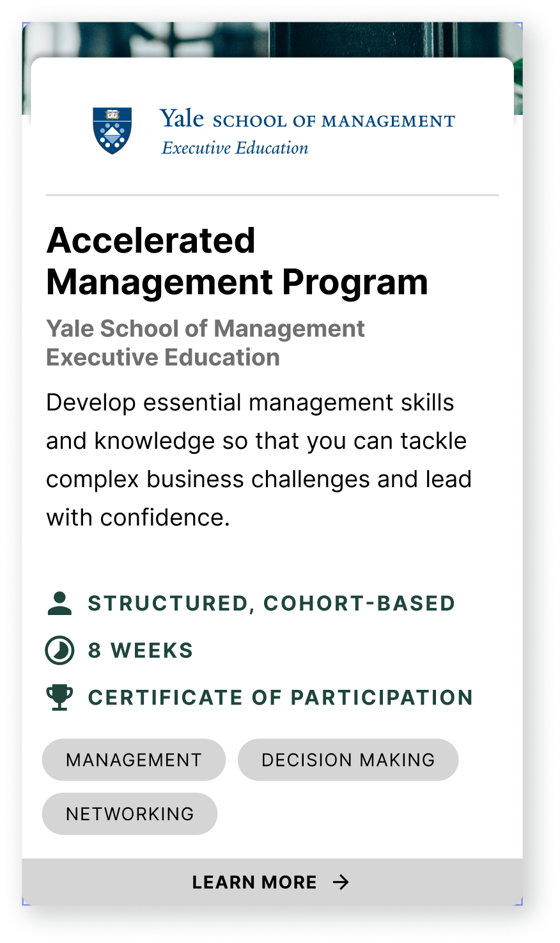Click the program description paragraph
Image resolution: width=560 pixels, height=943 pixels.
(258, 460)
